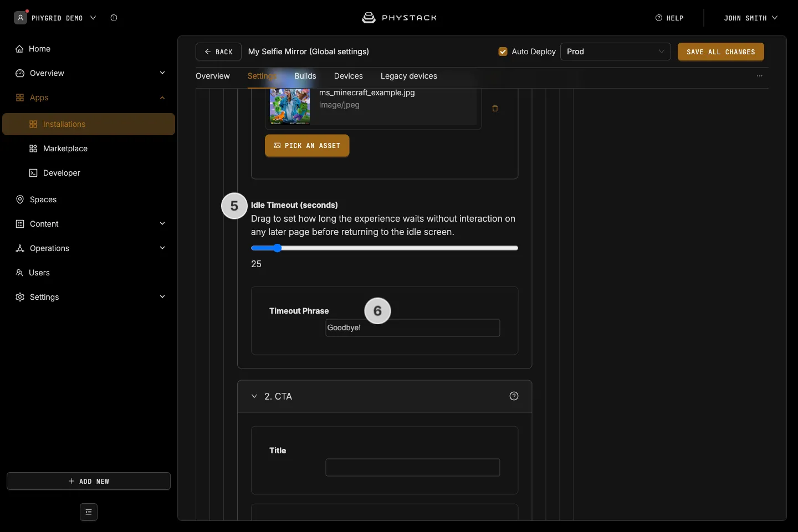Switch to the Builds tab
This screenshot has height=532, width=798.
click(305, 76)
